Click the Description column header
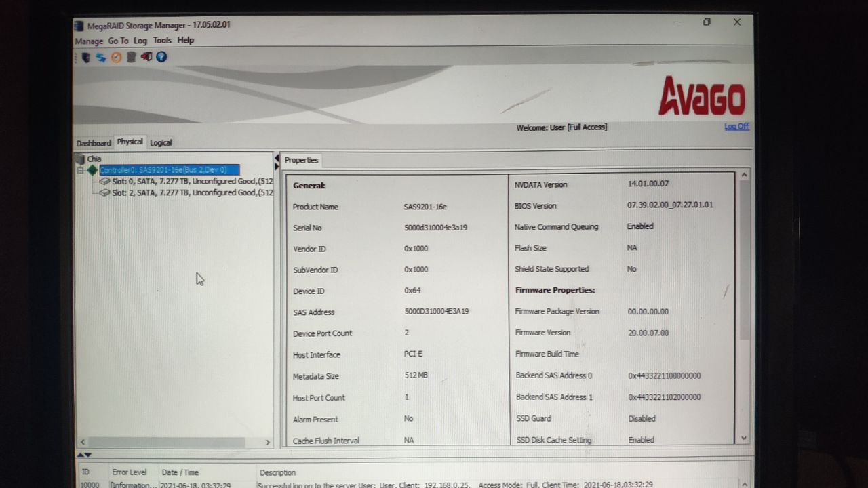Image resolution: width=868 pixels, height=488 pixels. [x=278, y=472]
